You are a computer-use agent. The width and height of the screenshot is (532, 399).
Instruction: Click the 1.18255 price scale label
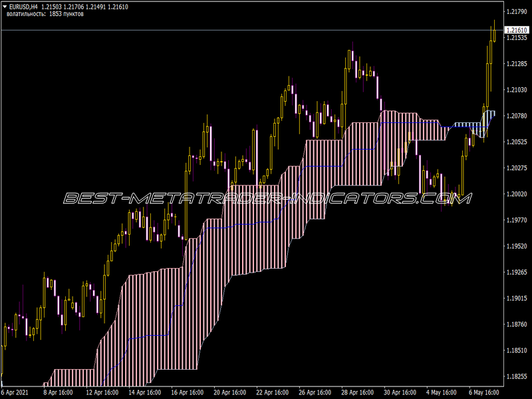point(517,376)
